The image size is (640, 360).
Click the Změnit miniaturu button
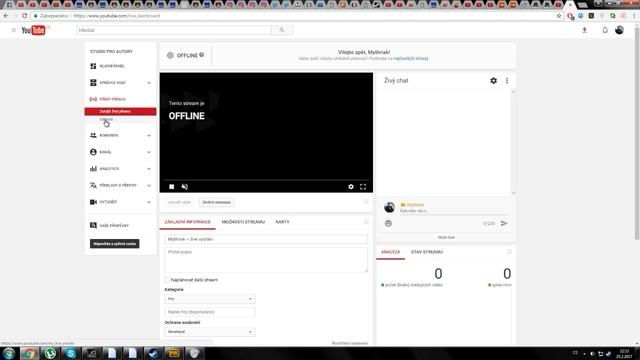tap(216, 202)
